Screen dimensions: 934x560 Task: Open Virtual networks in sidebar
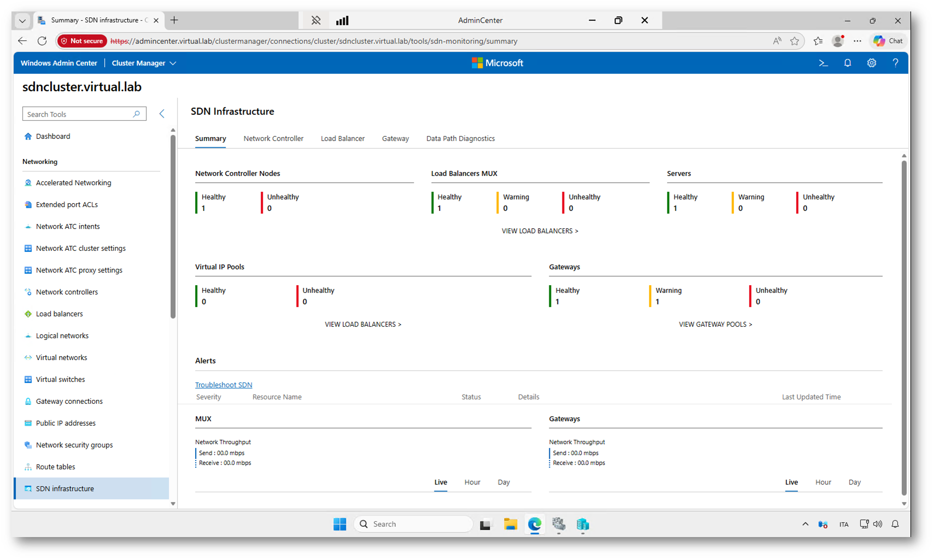click(61, 358)
